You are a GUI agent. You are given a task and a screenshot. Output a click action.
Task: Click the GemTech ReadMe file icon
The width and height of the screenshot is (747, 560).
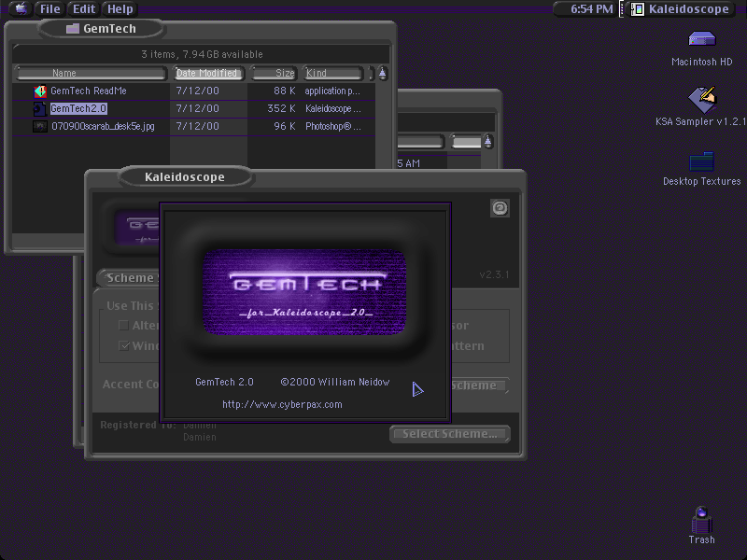coord(40,91)
